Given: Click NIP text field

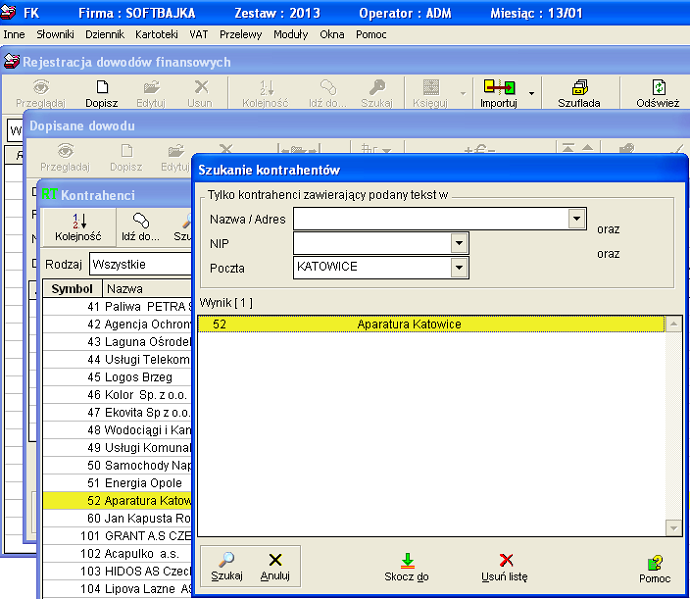Looking at the screenshot, I should [372, 243].
